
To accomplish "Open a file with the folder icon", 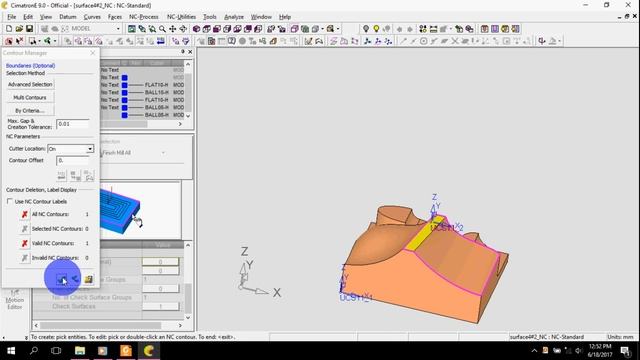I will click(x=19, y=29).
